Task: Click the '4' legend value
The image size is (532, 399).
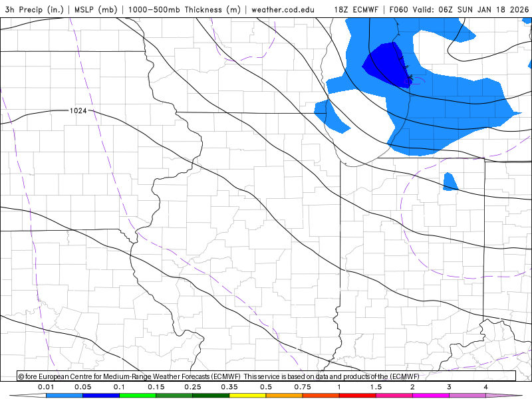Action: 486,387
